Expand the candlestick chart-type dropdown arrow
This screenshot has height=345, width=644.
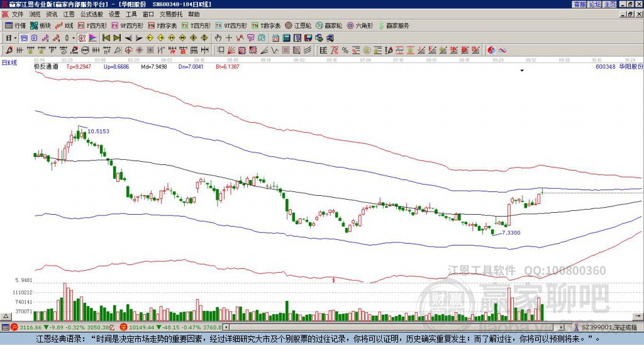[74, 38]
